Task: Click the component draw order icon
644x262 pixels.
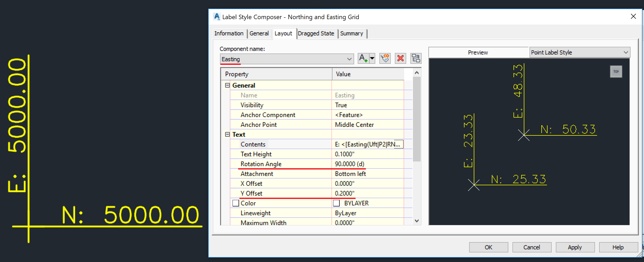Action: pyautogui.click(x=416, y=58)
